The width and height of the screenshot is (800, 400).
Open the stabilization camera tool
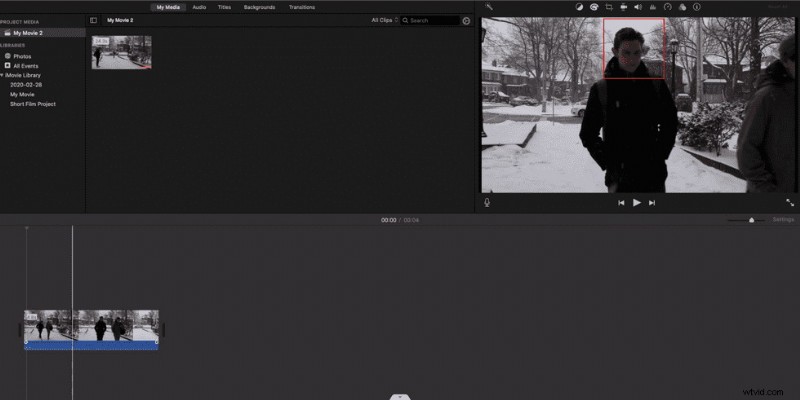pos(623,7)
